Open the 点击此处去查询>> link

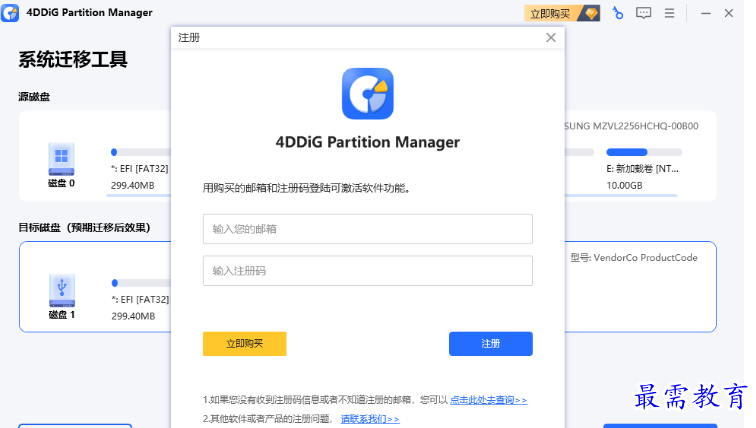(488, 400)
